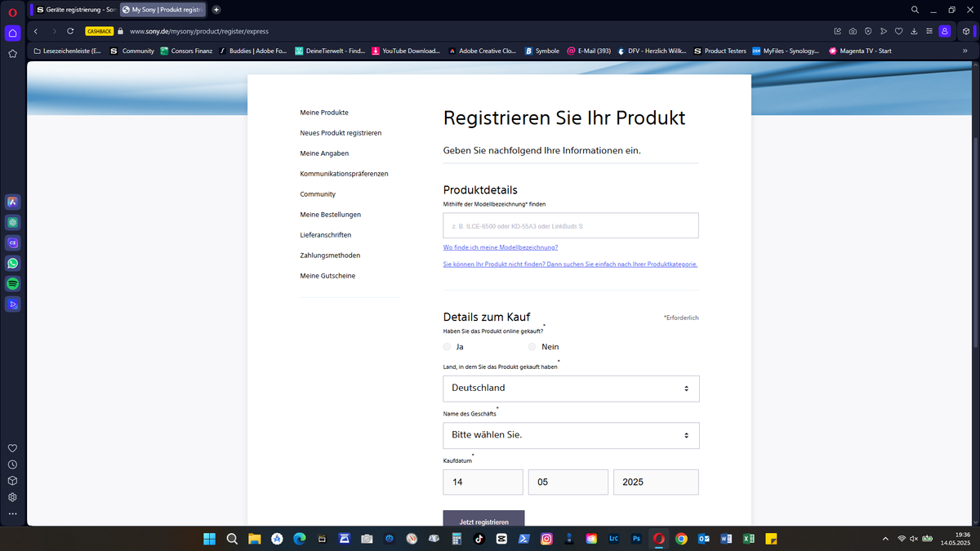Open 'Wo finde ich meine Modellbezeichnung?' link
The image size is (980, 551).
pos(500,247)
